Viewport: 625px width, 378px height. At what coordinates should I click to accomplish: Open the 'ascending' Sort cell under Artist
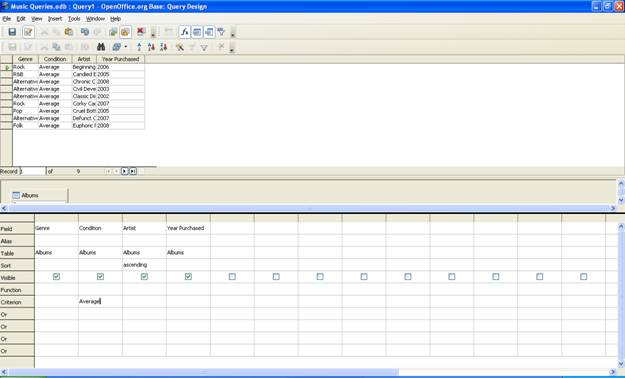144,265
